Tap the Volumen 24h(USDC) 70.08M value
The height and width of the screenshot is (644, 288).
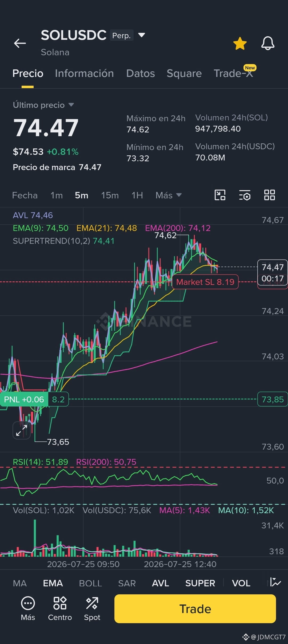coord(210,158)
